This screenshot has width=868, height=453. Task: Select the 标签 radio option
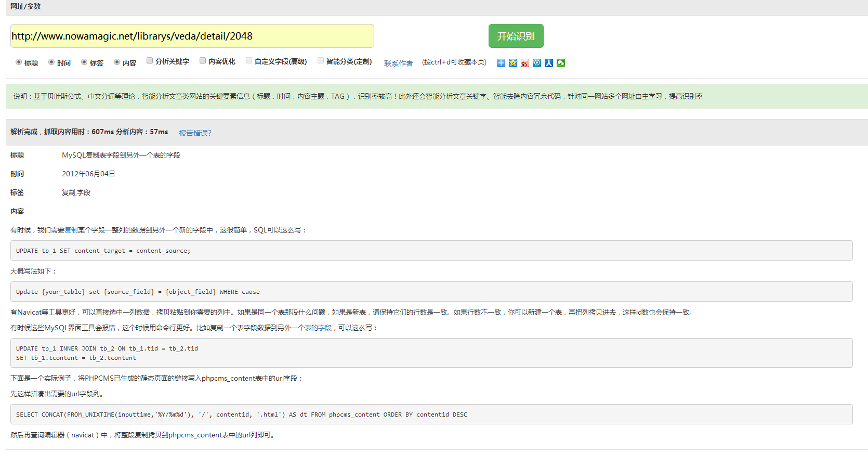click(x=84, y=62)
